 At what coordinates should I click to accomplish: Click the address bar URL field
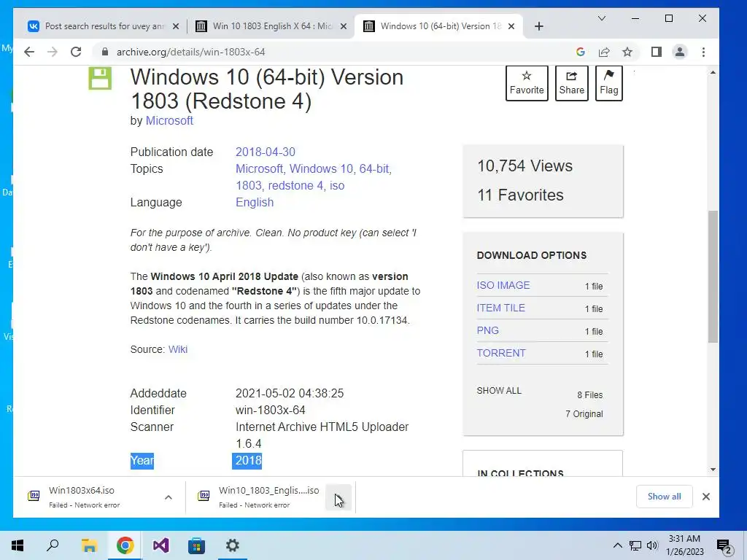pos(333,52)
